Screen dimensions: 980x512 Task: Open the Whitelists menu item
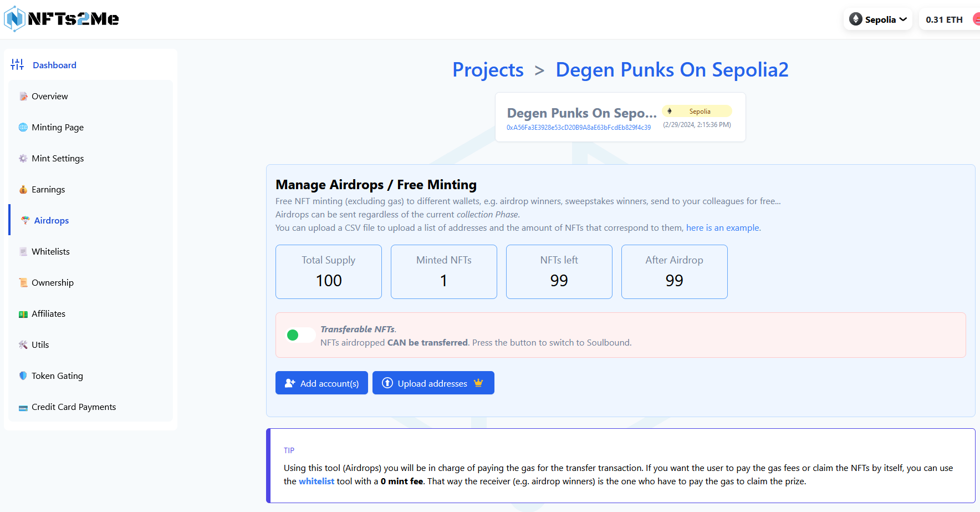tap(50, 252)
